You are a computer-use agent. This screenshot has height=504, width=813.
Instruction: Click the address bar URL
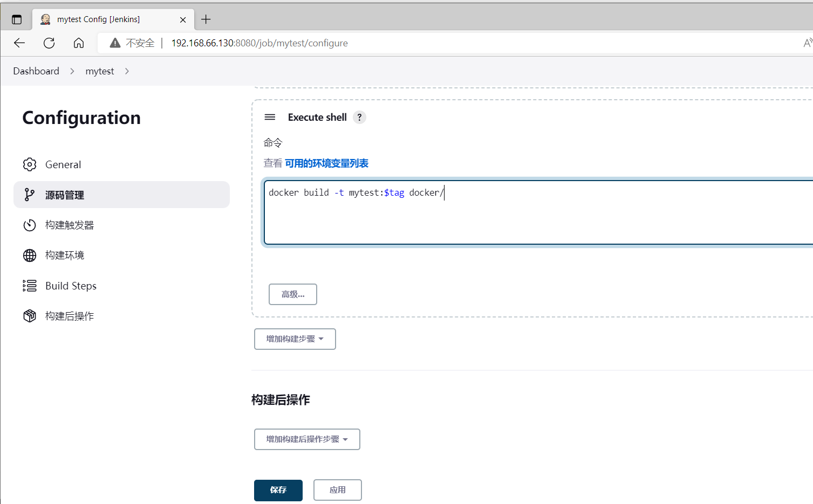[259, 43]
